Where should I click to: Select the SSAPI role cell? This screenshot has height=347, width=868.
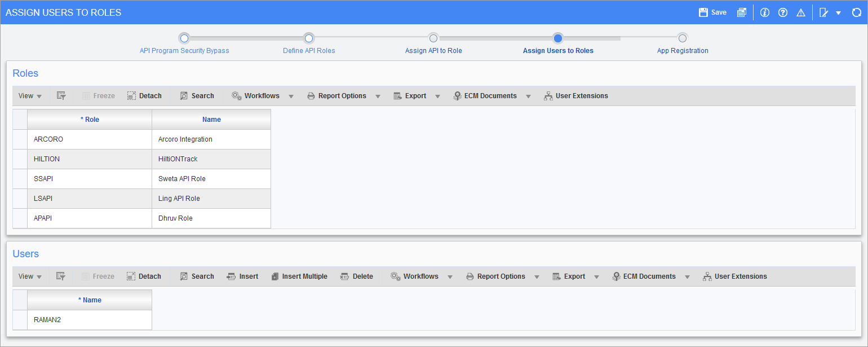pos(90,179)
